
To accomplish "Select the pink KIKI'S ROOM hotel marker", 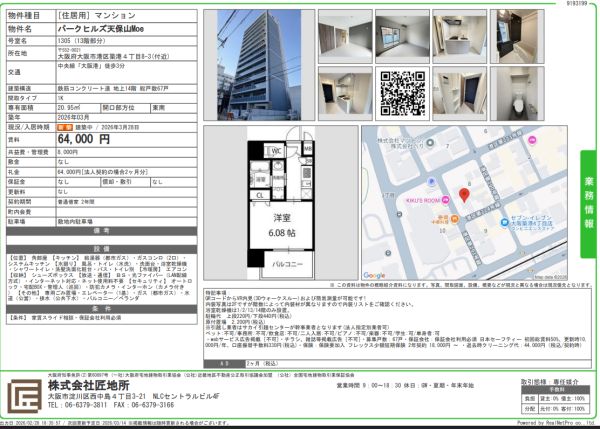I will coord(445,200).
